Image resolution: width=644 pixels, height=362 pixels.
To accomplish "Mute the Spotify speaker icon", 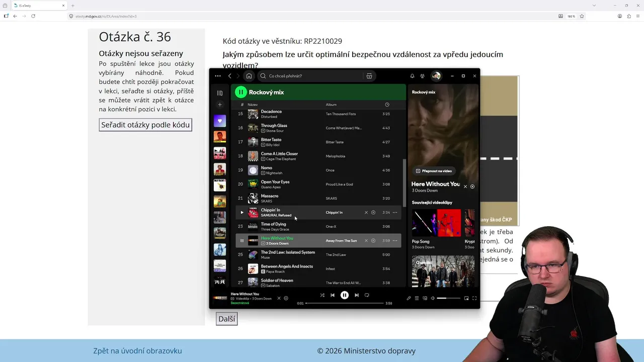I will click(x=433, y=298).
